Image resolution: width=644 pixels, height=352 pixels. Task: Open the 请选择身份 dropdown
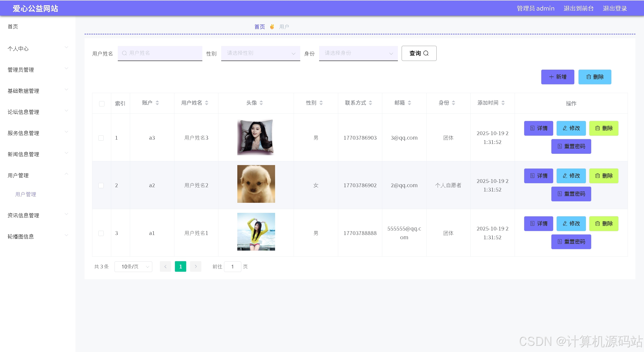(x=358, y=53)
